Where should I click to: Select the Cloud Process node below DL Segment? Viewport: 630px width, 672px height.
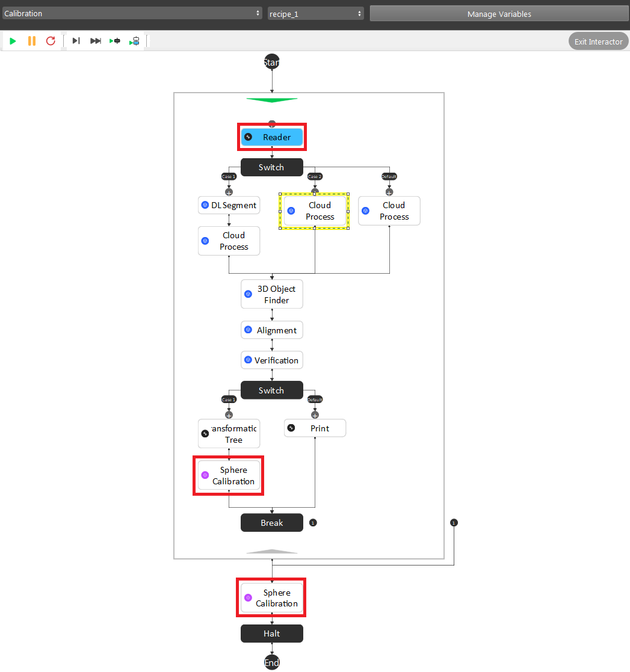point(229,241)
